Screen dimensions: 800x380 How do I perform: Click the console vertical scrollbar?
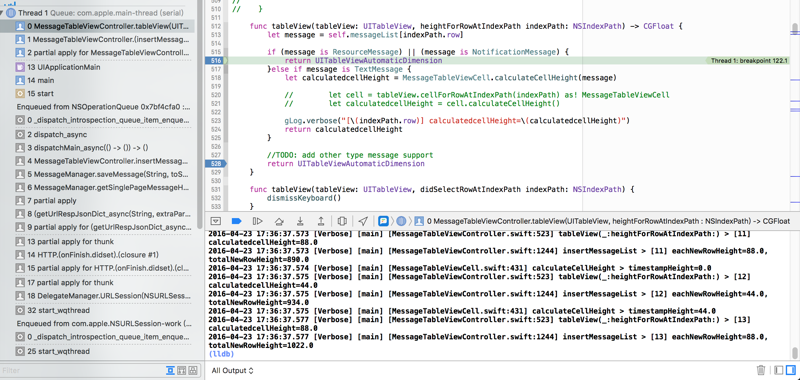tap(795, 352)
